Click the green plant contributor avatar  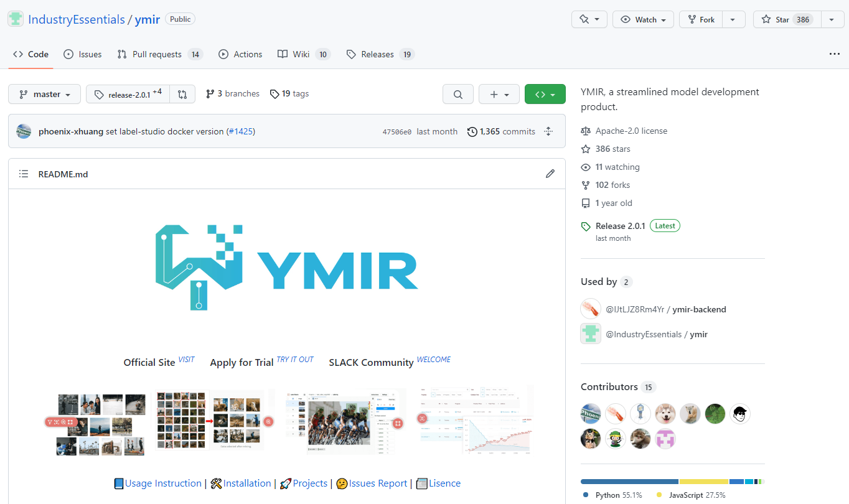(715, 413)
